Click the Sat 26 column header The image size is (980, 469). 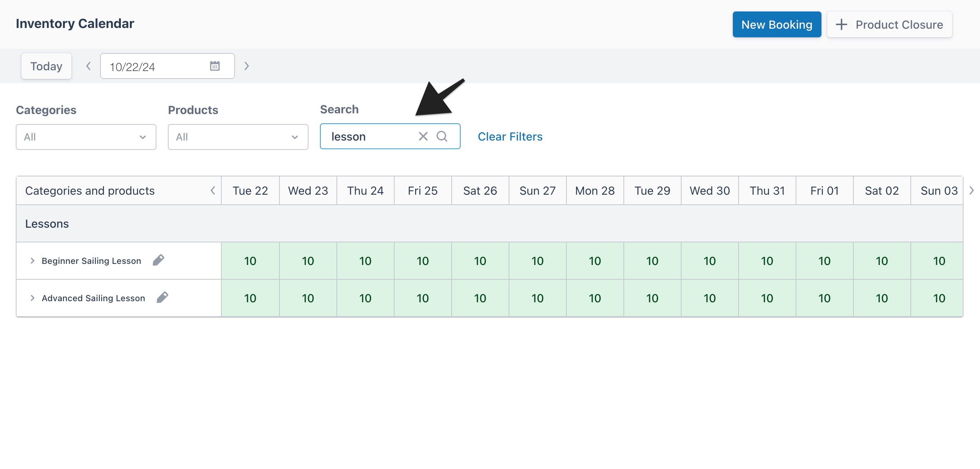click(x=480, y=190)
